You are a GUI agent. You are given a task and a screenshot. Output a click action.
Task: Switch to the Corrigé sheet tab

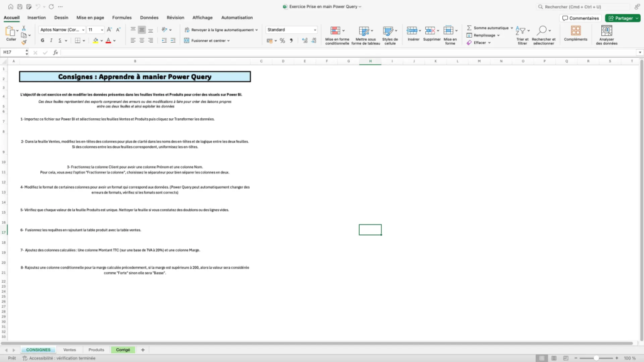[x=123, y=349]
